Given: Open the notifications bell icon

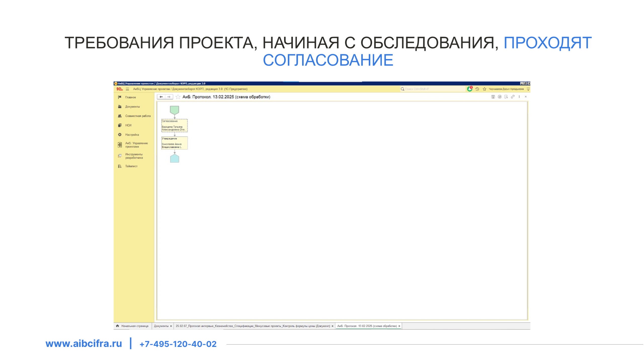Looking at the screenshot, I should point(469,89).
